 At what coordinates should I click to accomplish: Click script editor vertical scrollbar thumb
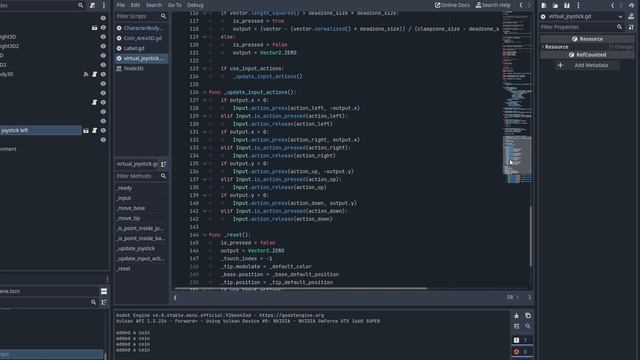tap(531, 237)
